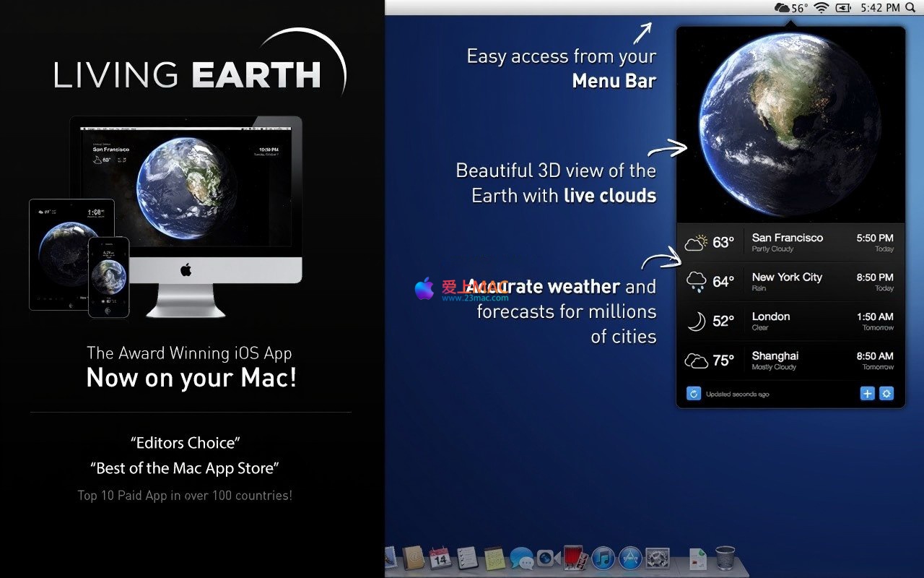Choose London in the city list
The height and width of the screenshot is (578, 924).
point(790,322)
